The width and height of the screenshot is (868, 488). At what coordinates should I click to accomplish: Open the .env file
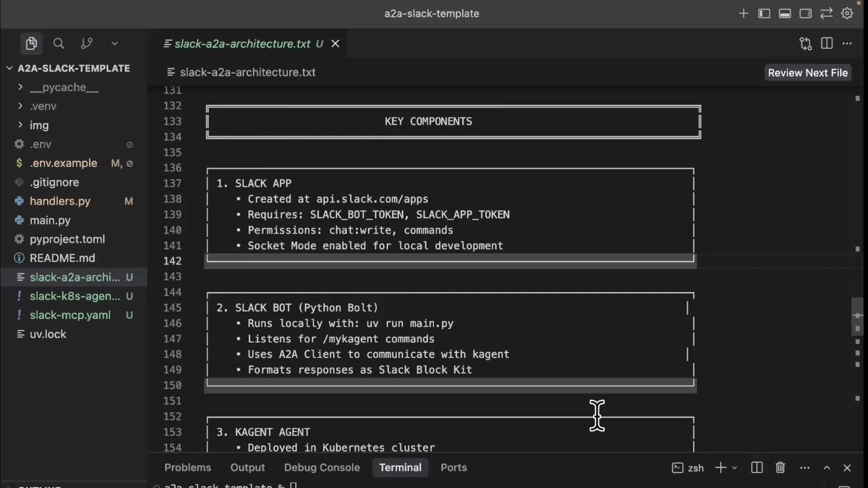[74, 144]
